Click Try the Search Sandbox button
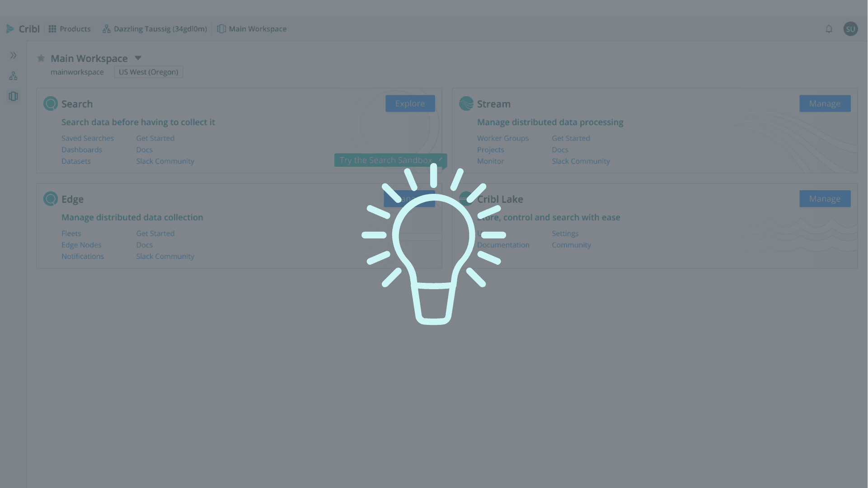The image size is (868, 488). click(x=390, y=160)
